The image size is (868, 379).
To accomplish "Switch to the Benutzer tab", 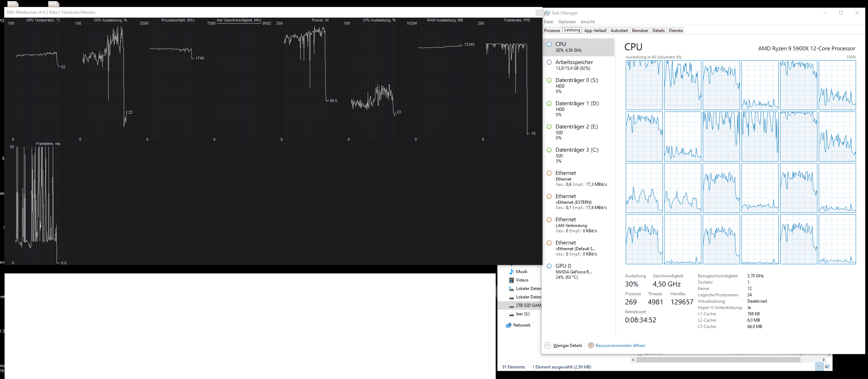I will [x=640, y=31].
